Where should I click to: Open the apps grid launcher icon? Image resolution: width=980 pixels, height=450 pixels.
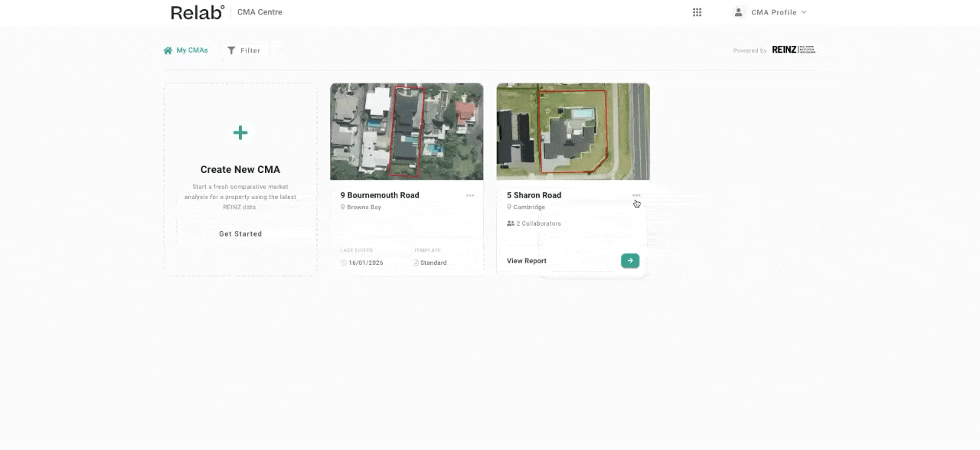click(697, 12)
